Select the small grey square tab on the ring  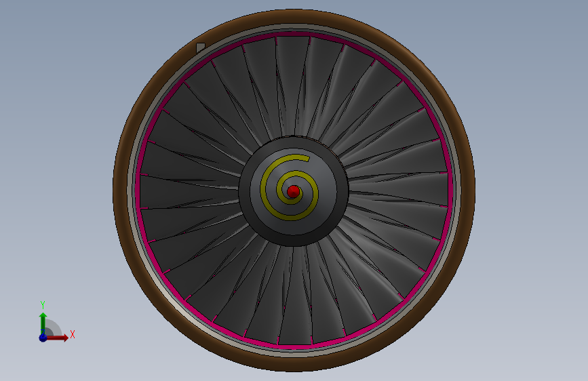click(201, 47)
